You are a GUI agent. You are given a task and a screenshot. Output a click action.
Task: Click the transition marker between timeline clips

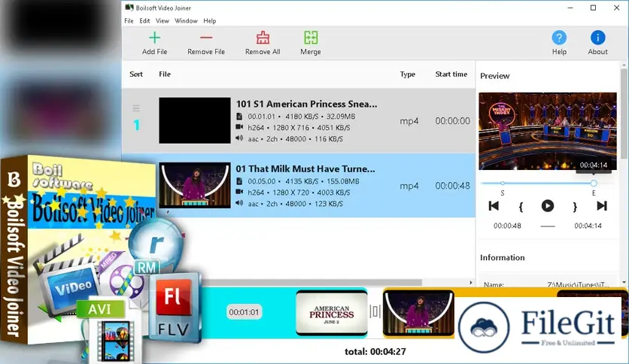[x=375, y=311]
